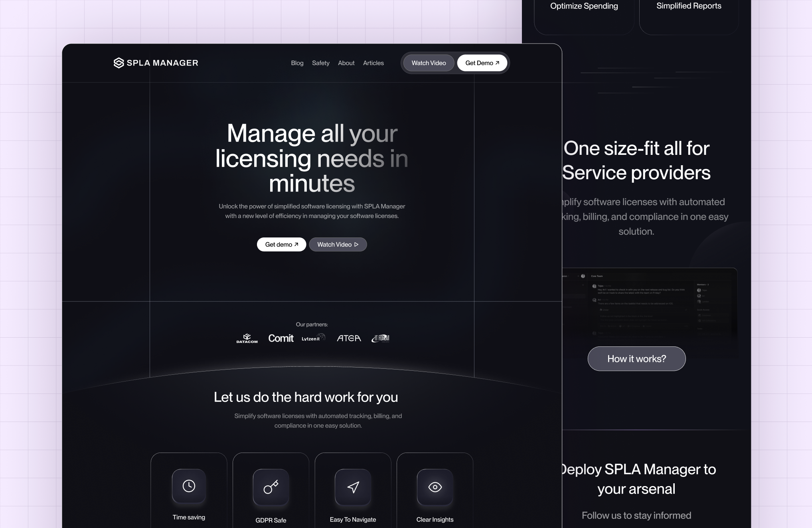This screenshot has height=528, width=812.
Task: Go to the About page
Action: pyautogui.click(x=346, y=63)
